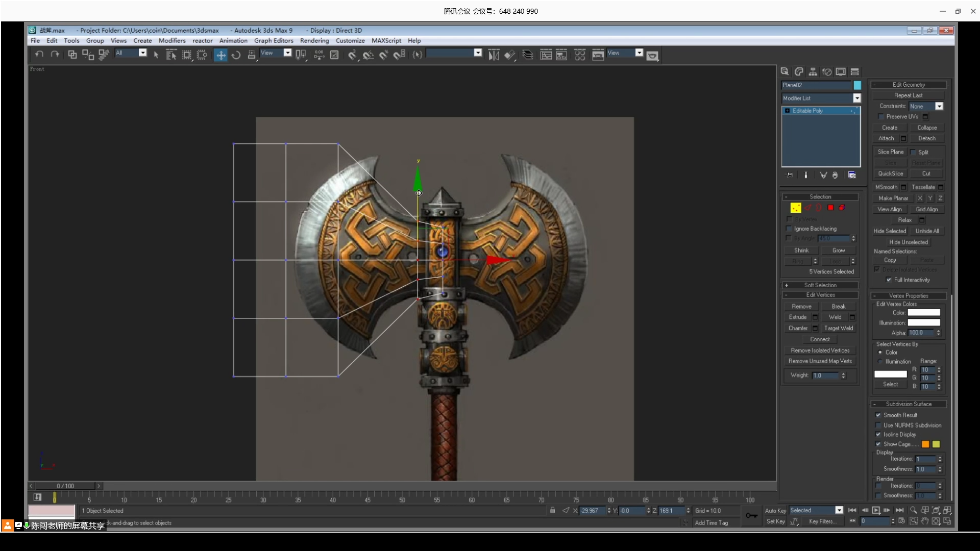Collapse the Subdivision Surface rollout
The image size is (980, 551).
909,404
